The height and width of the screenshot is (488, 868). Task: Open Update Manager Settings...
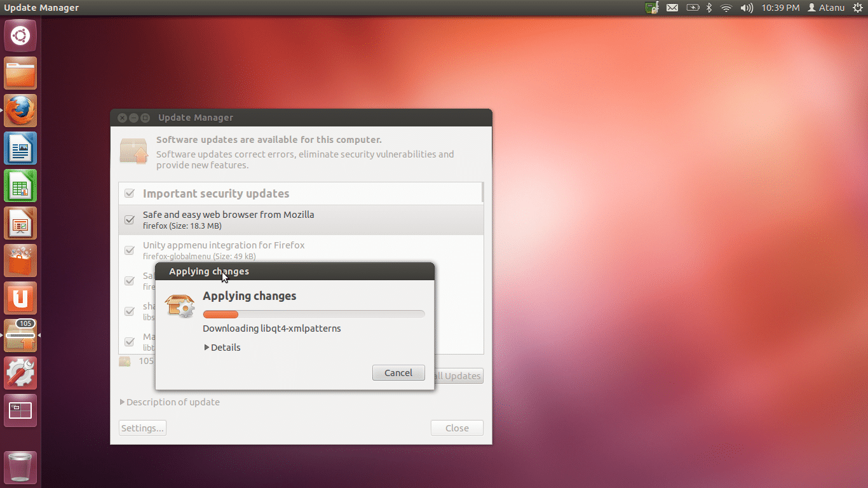(142, 428)
